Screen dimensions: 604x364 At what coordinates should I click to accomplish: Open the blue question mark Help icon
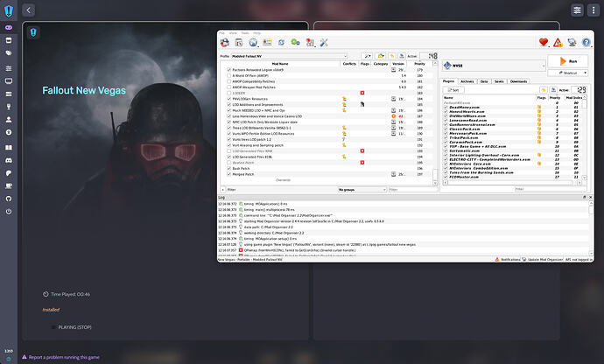click(586, 42)
